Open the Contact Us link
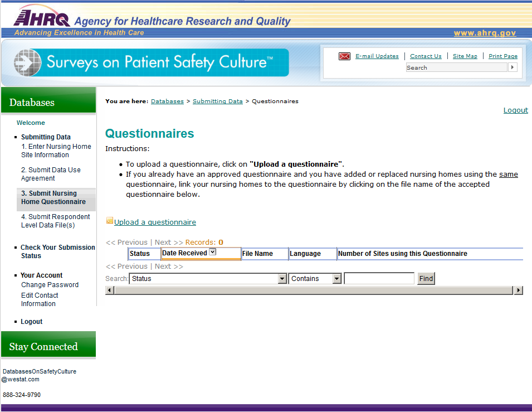The width and height of the screenshot is (532, 412). click(x=426, y=56)
